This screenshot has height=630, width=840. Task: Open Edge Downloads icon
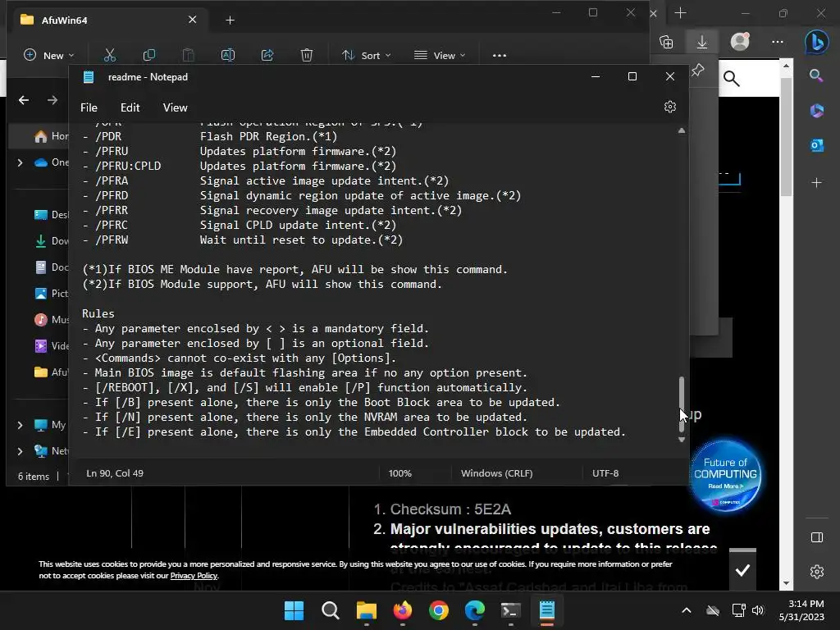[702, 42]
